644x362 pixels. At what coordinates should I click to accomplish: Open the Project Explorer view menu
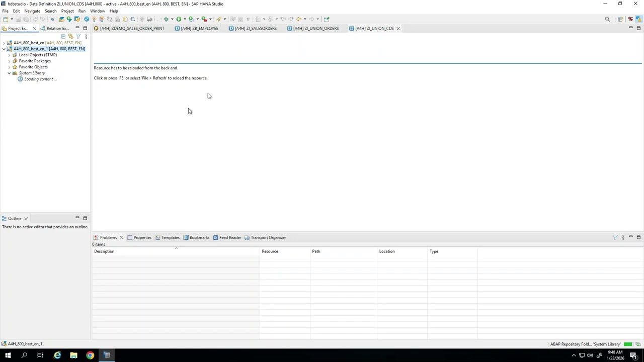(86, 36)
